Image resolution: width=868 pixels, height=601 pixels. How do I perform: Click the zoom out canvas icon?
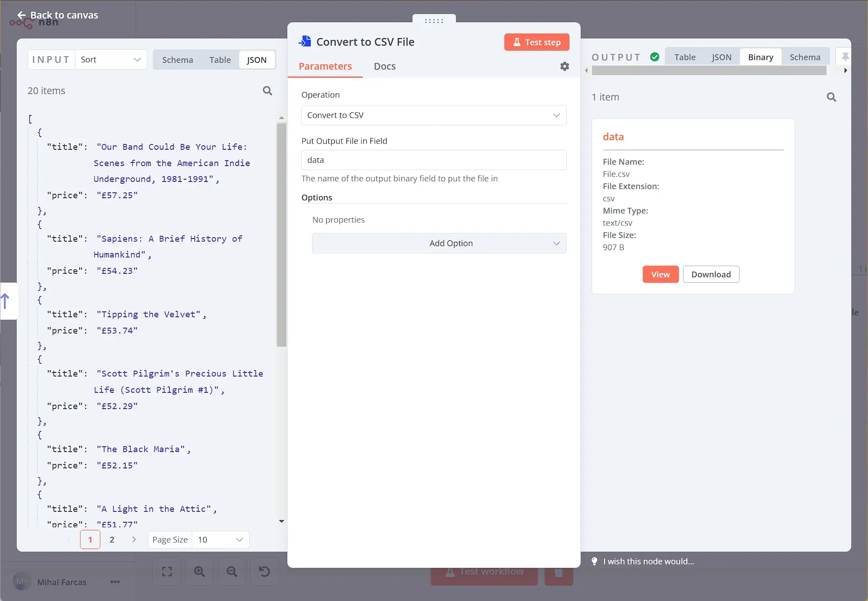tap(232, 572)
